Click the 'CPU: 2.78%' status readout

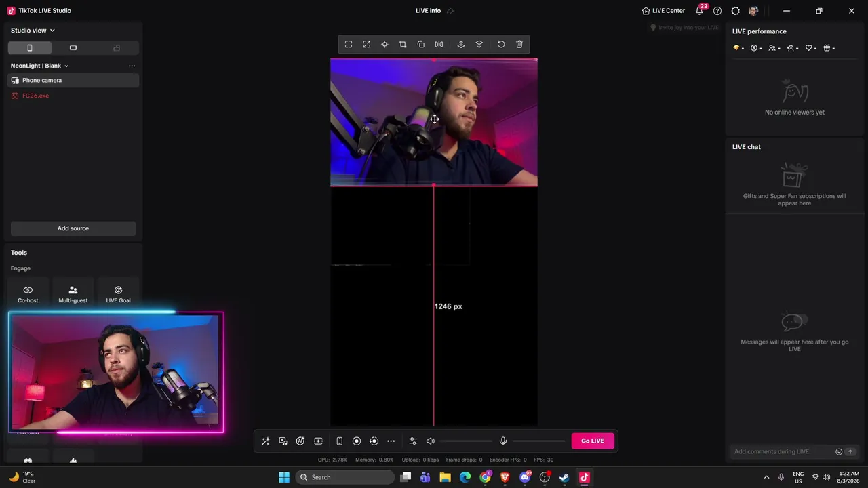[x=332, y=460]
